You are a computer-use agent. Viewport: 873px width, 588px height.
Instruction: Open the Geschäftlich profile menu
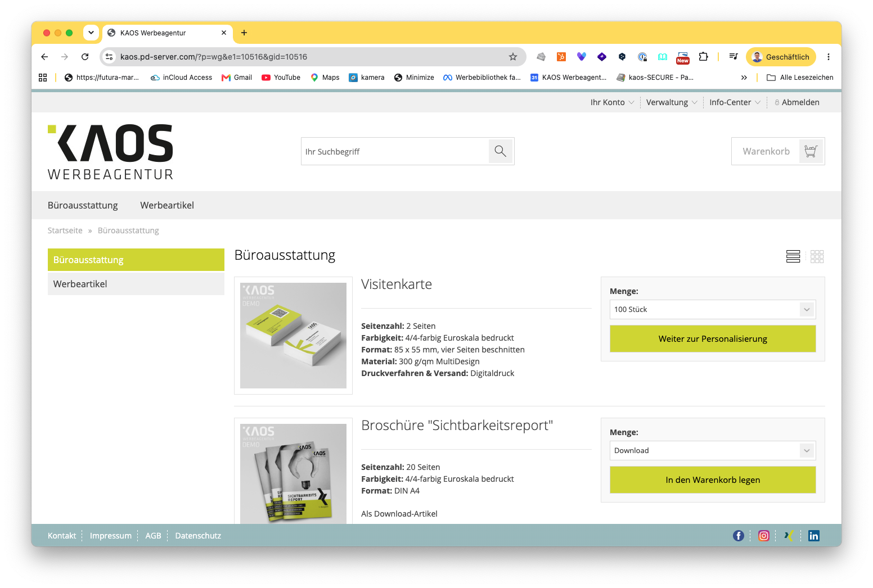(x=781, y=57)
